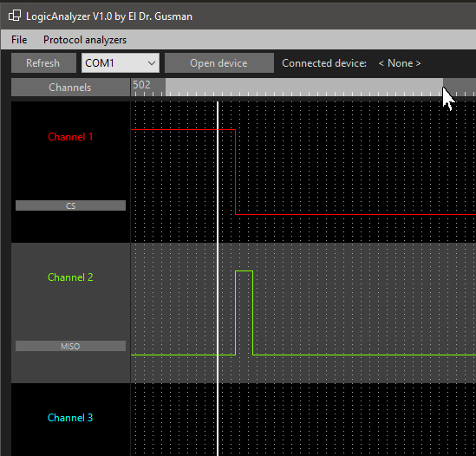The image size is (476, 456).
Task: Open the Protocol analyzers menu
Action: coord(85,40)
